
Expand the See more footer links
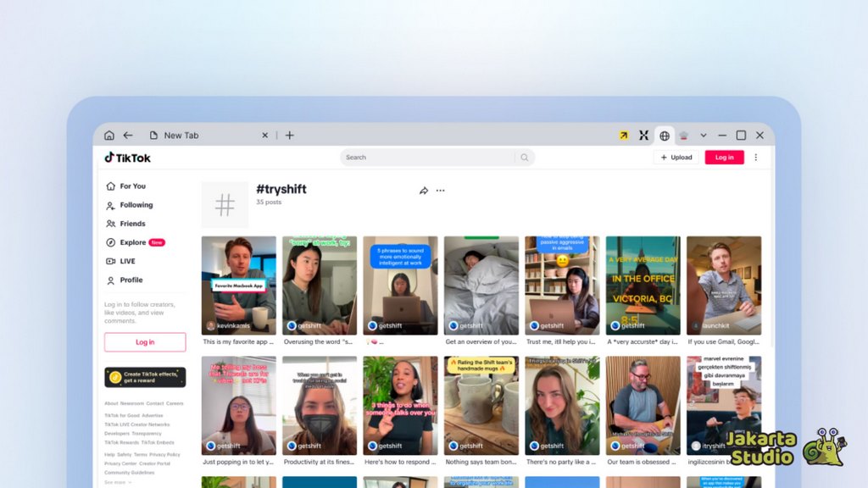pyautogui.click(x=117, y=482)
